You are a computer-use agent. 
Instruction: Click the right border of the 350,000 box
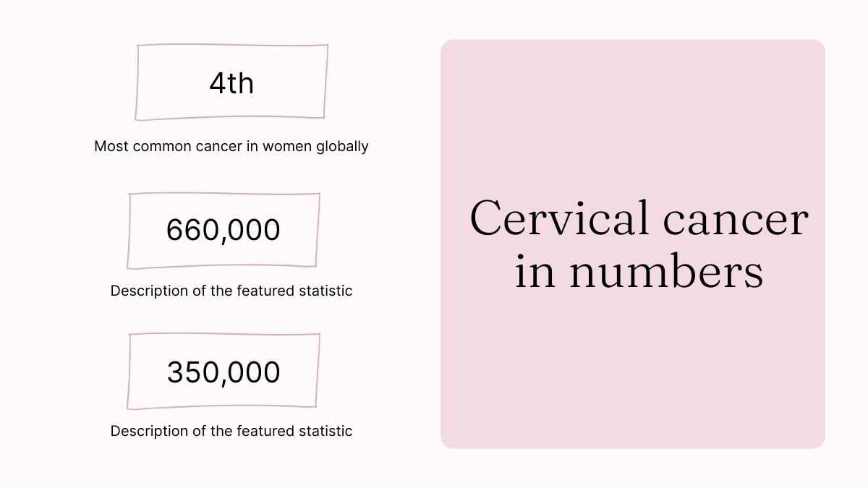pos(318,371)
